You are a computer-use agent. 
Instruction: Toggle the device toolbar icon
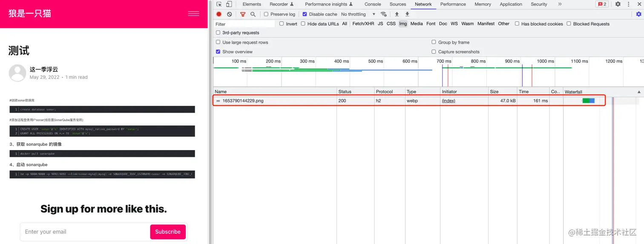229,4
